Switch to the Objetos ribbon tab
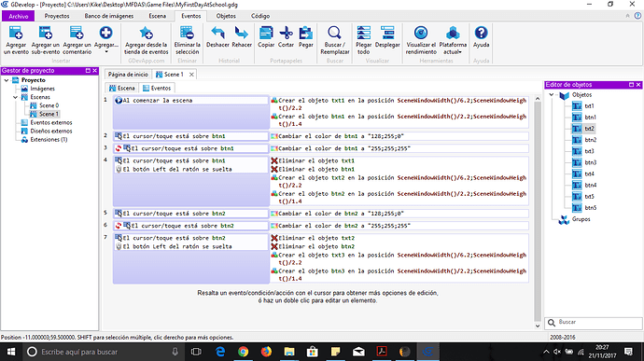The image size is (644, 361). tap(226, 16)
